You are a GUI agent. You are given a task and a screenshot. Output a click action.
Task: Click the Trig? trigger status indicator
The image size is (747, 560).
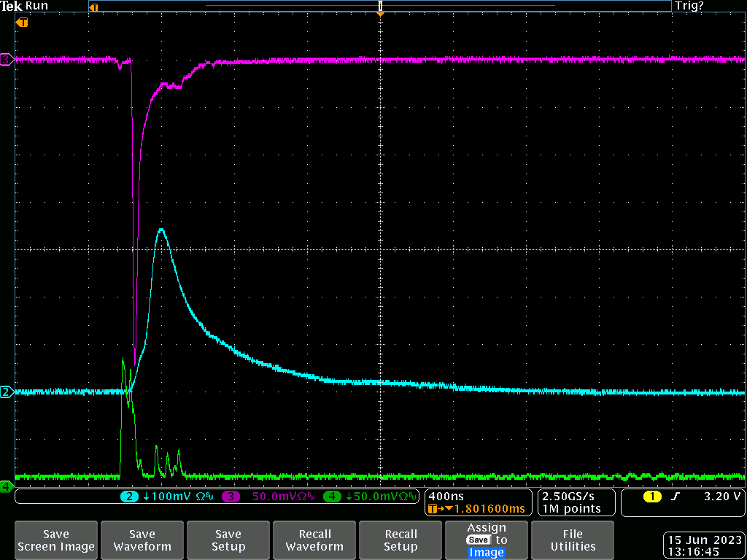(689, 6)
